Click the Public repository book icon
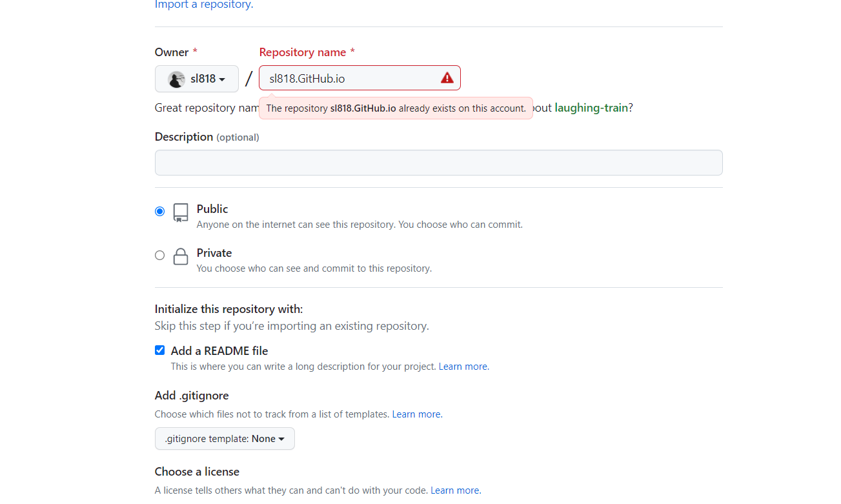The width and height of the screenshot is (841, 504). pos(181,213)
